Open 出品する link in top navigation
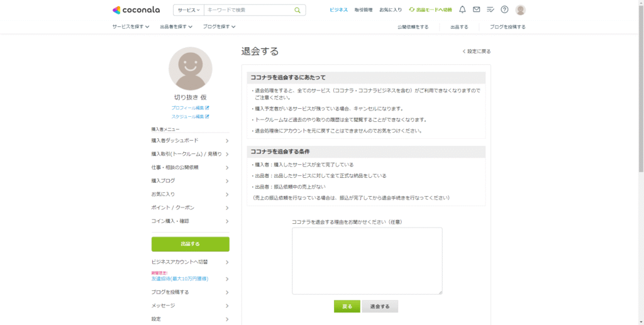The height and width of the screenshot is (325, 644). 459,26
